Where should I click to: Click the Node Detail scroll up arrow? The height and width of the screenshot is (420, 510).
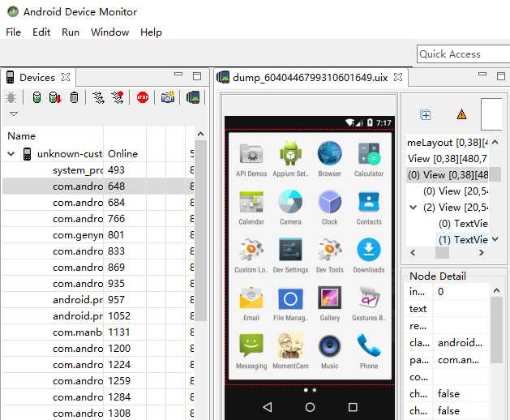(496, 290)
